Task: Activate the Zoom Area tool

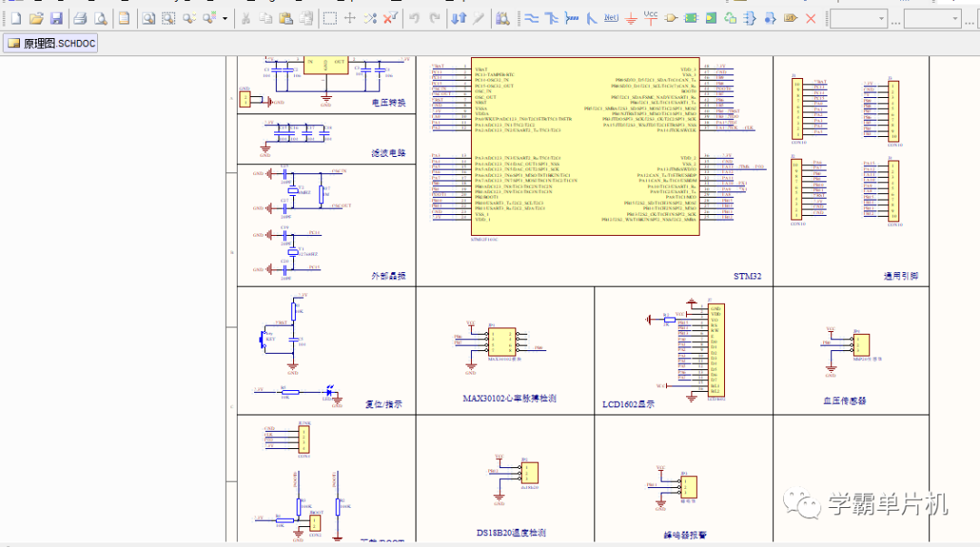Action: coord(168,19)
